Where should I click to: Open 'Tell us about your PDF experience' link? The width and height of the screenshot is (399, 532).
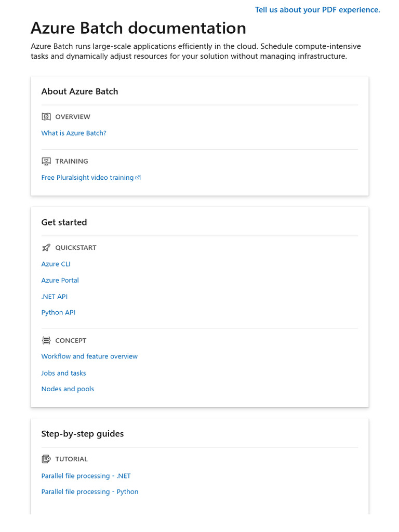point(317,10)
